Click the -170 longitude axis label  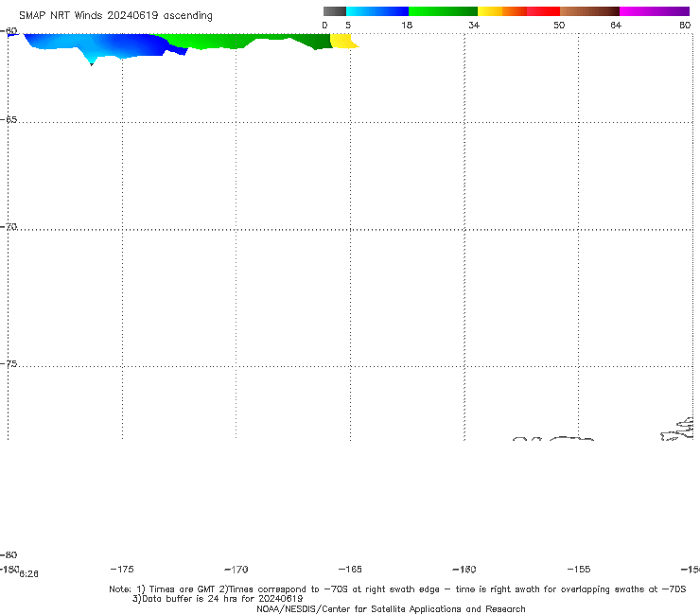tap(236, 569)
